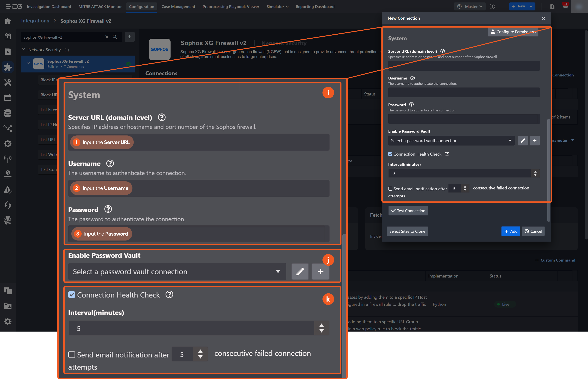Image resolution: width=588 pixels, height=379 pixels.
Task: Click the plus icon beside vault dropdown
Action: [x=535, y=141]
